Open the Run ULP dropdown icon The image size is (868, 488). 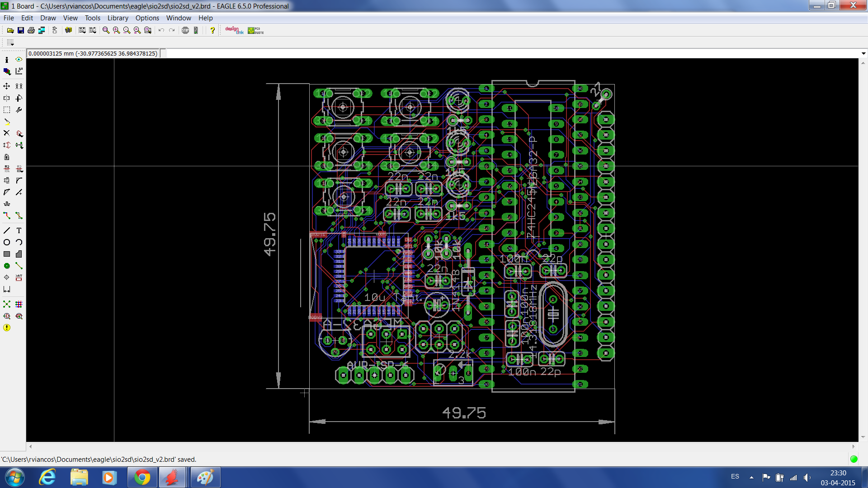point(93,30)
